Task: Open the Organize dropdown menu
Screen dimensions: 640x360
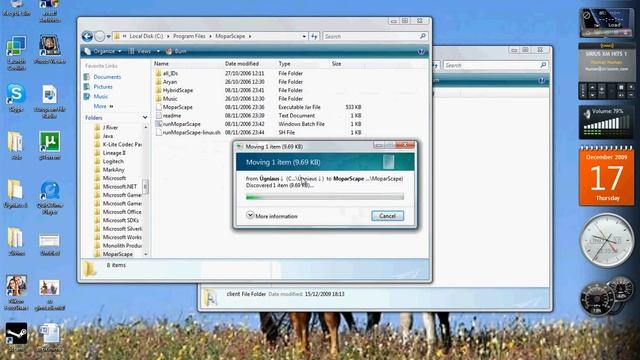Action: click(103, 51)
